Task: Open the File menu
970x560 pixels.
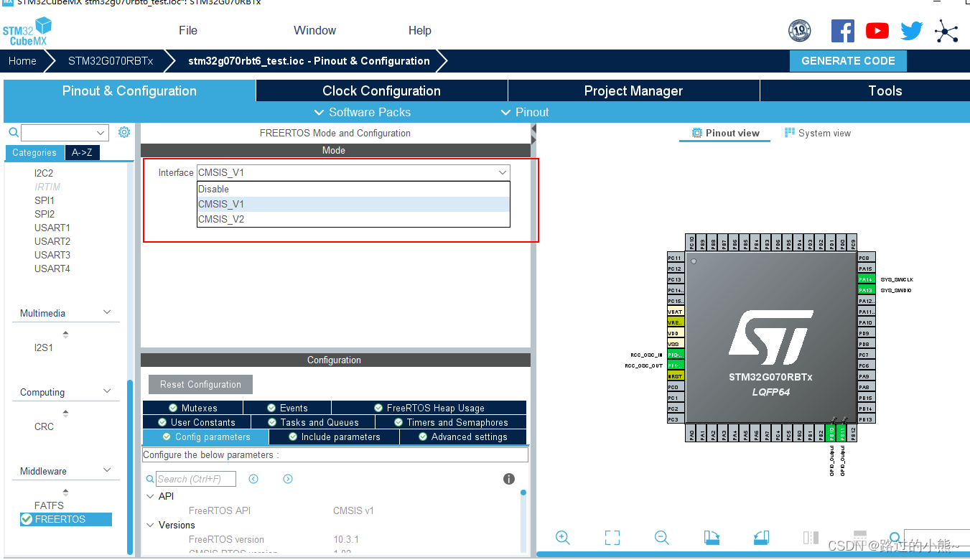Action: (x=188, y=30)
